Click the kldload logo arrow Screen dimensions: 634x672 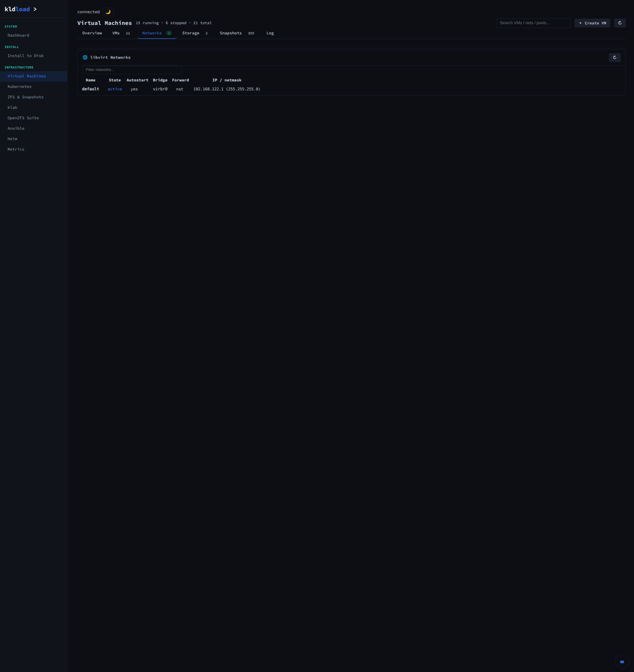(x=35, y=9)
